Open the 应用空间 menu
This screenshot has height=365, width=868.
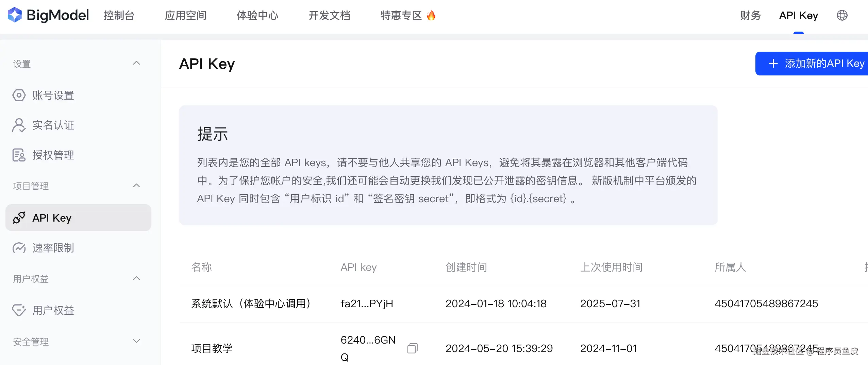(x=186, y=15)
